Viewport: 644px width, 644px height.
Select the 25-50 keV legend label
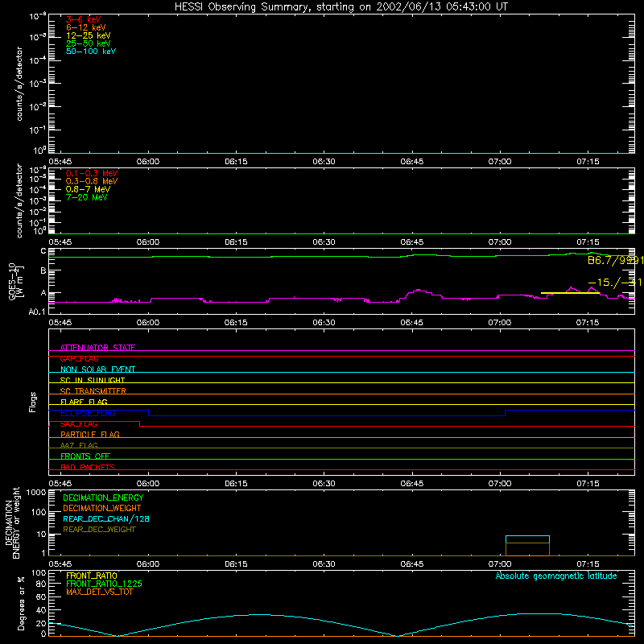coord(89,43)
